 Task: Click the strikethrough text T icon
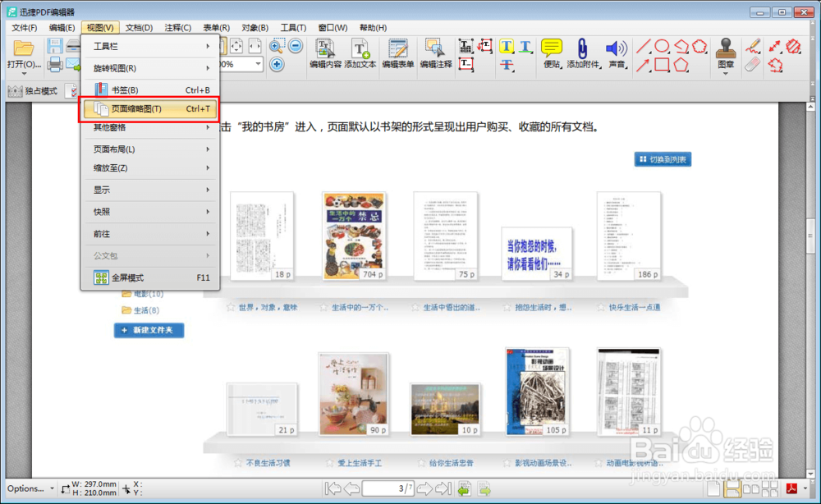pyautogui.click(x=507, y=65)
